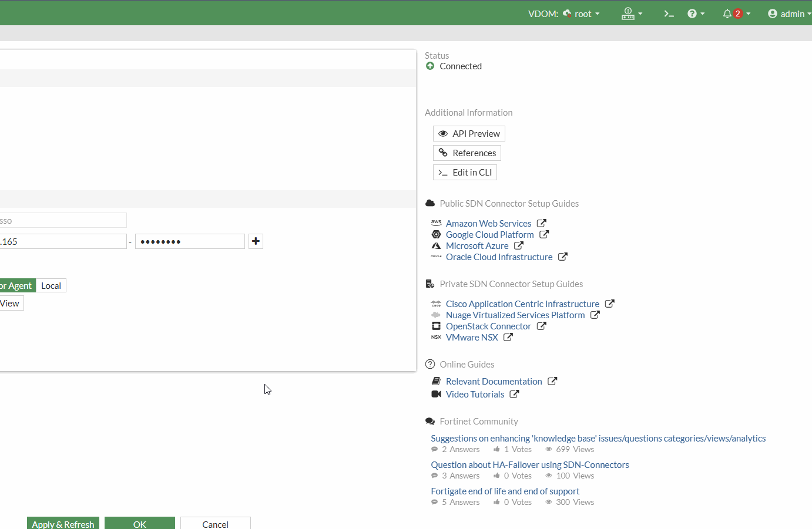Click the '5 Answers' text
Image resolution: width=812 pixels, height=529 pixels.
(x=461, y=503)
